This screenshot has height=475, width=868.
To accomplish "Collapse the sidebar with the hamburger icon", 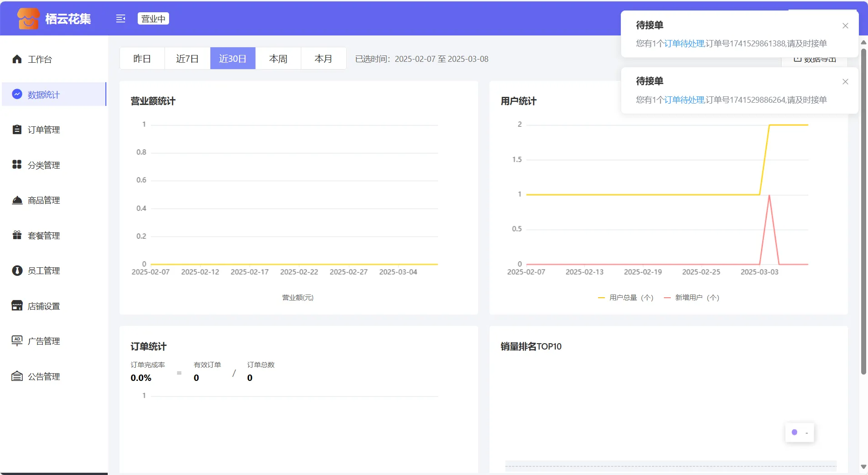I will click(120, 19).
